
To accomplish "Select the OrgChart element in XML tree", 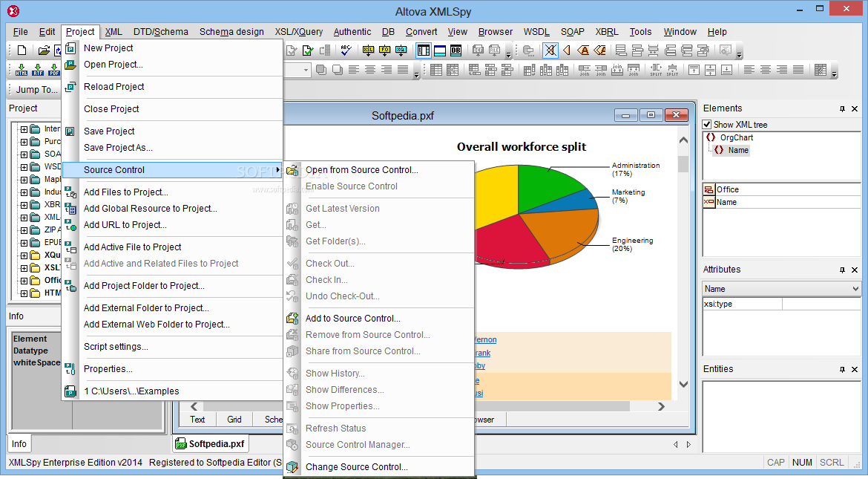I will pos(736,137).
